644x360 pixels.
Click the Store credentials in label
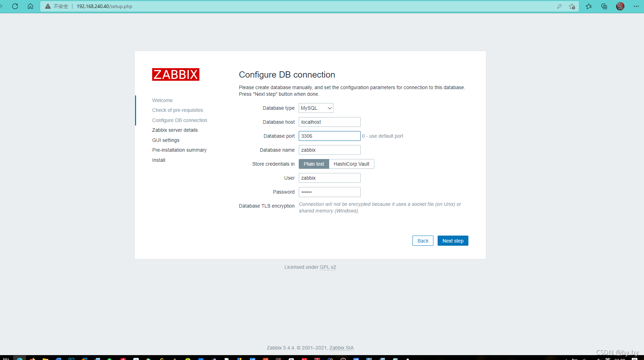pyautogui.click(x=273, y=164)
